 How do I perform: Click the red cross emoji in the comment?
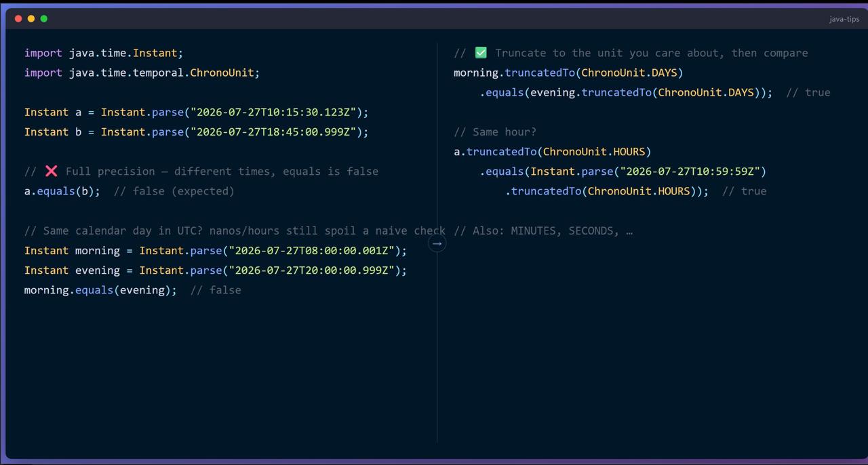click(51, 171)
